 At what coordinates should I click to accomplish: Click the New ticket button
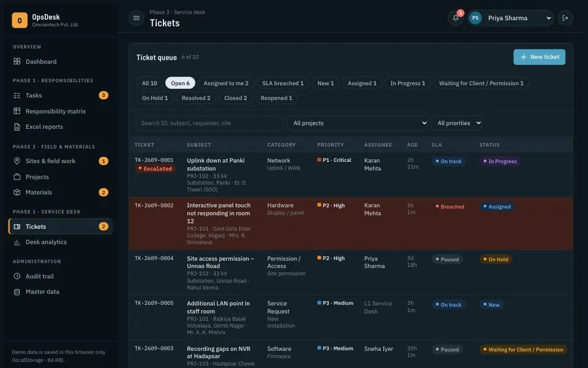(x=539, y=57)
